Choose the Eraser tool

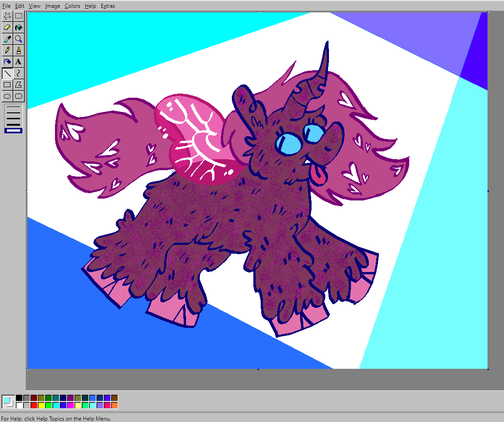7,28
